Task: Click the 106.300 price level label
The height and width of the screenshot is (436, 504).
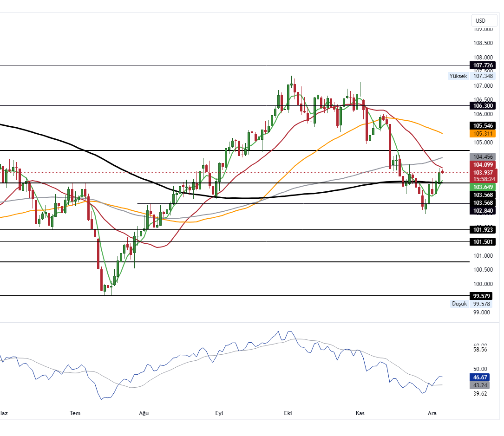Action: pyautogui.click(x=482, y=106)
